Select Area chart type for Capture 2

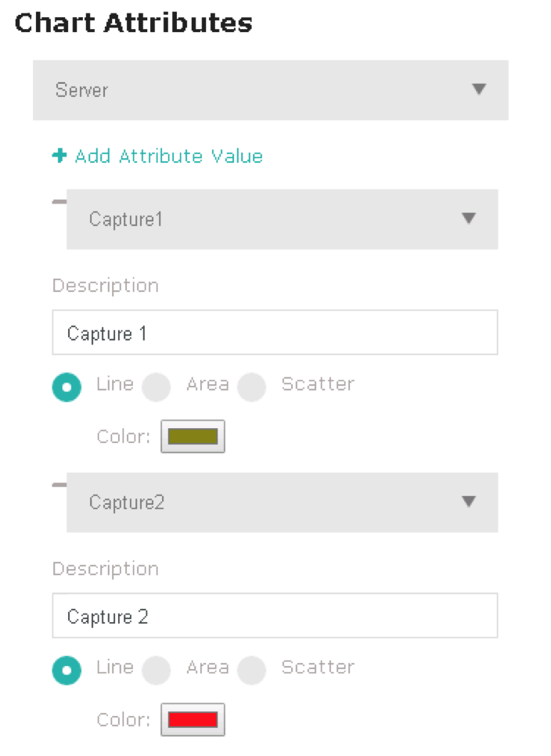(157, 670)
